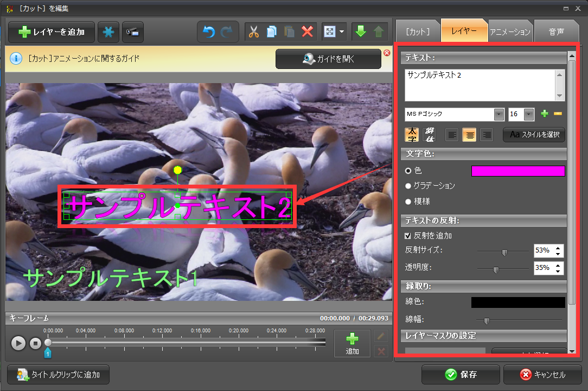This screenshot has height=391, width=588.
Task: Open the font size 16 dropdown
Action: click(529, 114)
